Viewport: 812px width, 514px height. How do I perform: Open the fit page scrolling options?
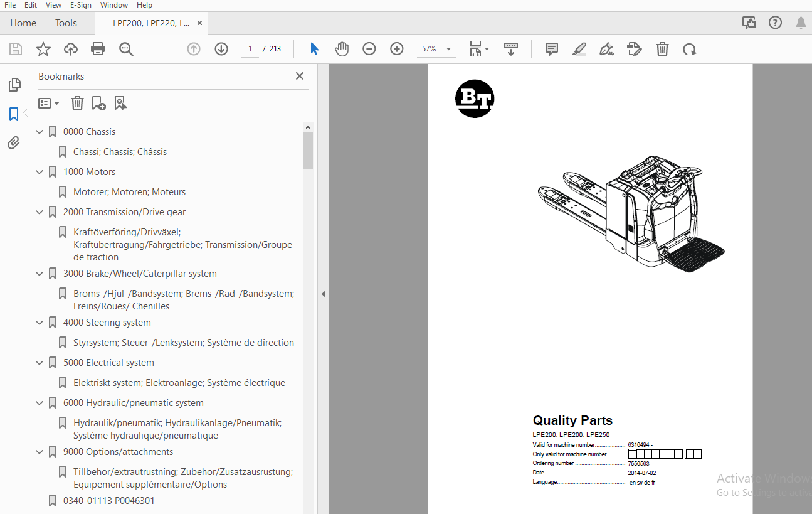point(479,49)
